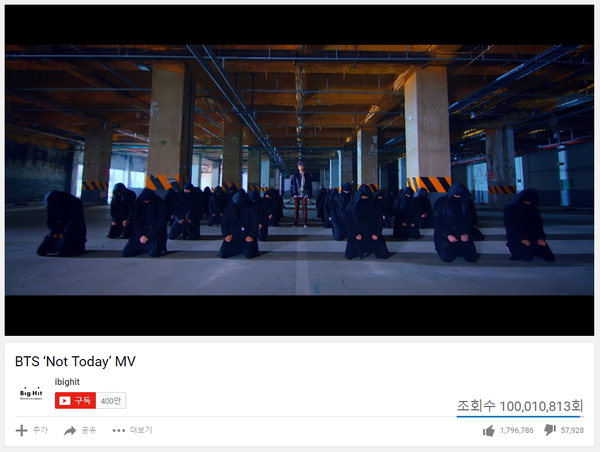Click the dislike count 57,928
This screenshot has height=452, width=600.
[x=572, y=431]
